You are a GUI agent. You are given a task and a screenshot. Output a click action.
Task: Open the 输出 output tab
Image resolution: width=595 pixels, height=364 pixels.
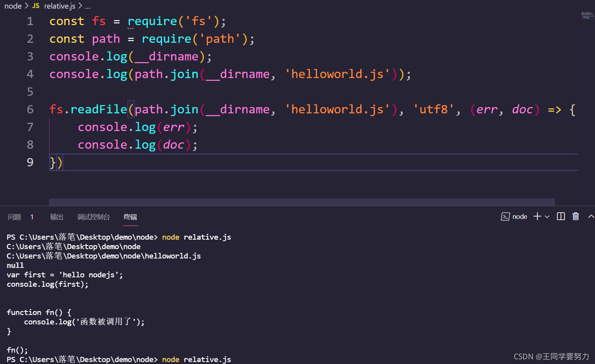click(x=57, y=217)
